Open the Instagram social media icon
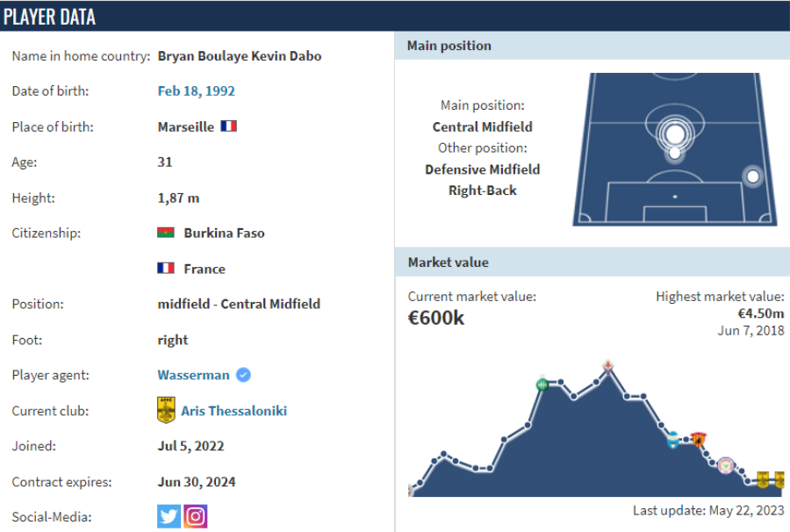Viewport: 790px width, 532px height. click(x=196, y=516)
